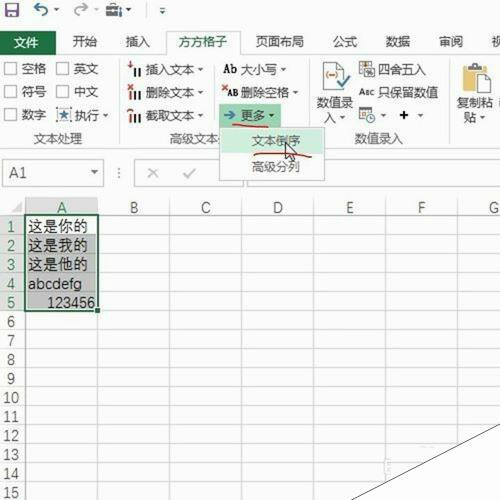
Task: Click the 只保留数值 icon
Action: [x=366, y=92]
